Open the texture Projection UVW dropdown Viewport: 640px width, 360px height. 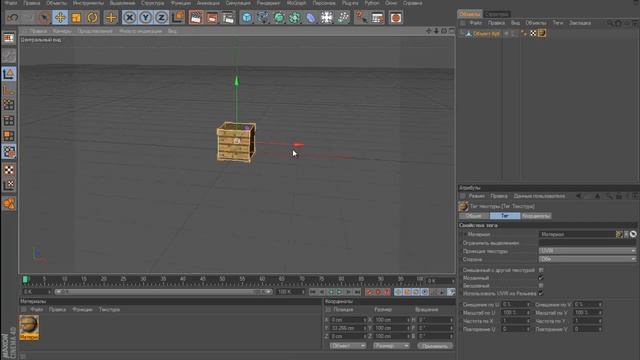(587, 251)
